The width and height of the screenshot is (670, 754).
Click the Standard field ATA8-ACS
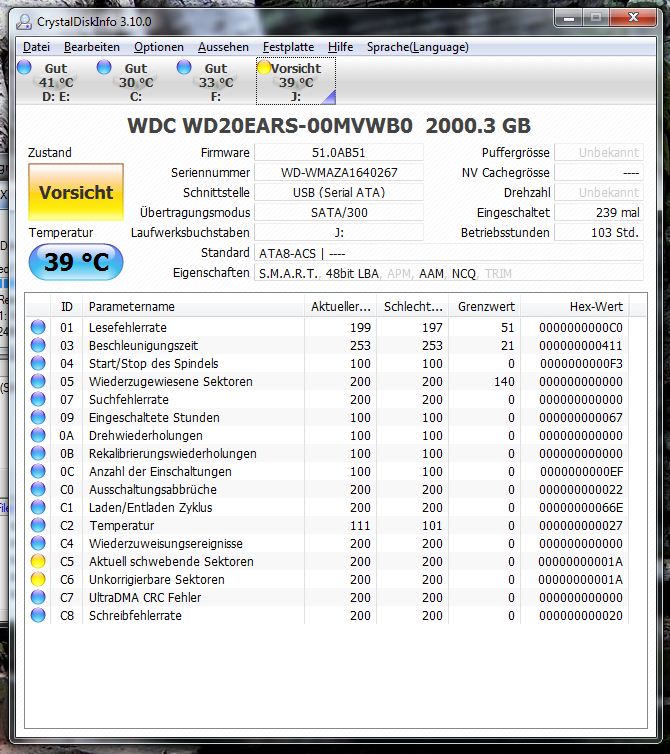449,253
